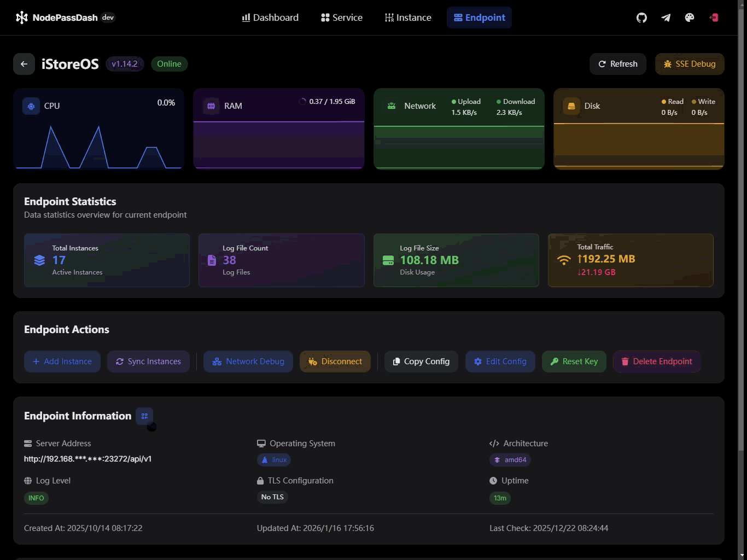Image resolution: width=747 pixels, height=560 pixels.
Task: Click the RAM memory icon
Action: point(211,106)
